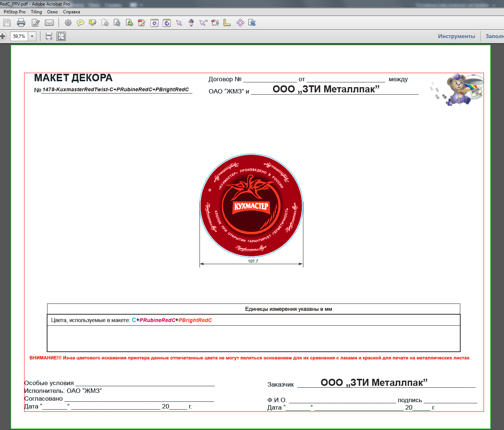
Task: Select the Highlight text tool
Action: (x=93, y=23)
